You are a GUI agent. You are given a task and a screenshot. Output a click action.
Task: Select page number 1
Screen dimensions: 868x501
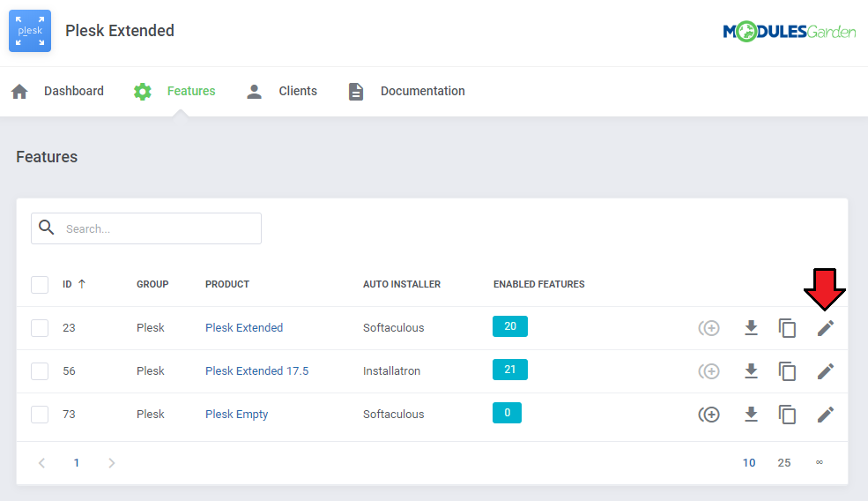(x=77, y=463)
